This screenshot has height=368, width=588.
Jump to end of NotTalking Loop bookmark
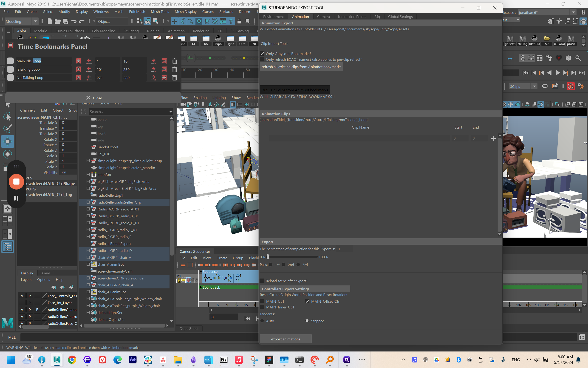pos(153,78)
